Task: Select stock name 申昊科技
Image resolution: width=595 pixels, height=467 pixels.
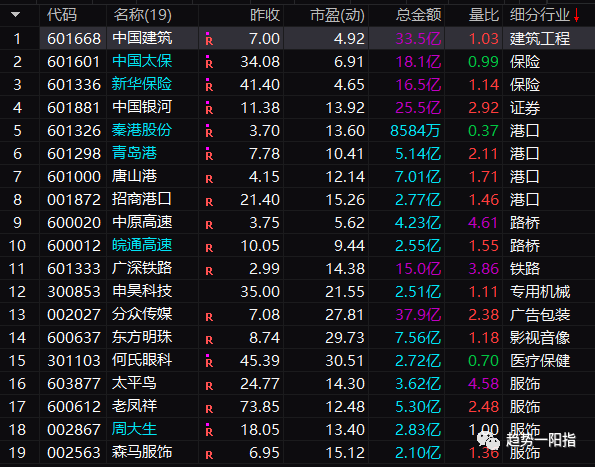Action: pyautogui.click(x=142, y=291)
